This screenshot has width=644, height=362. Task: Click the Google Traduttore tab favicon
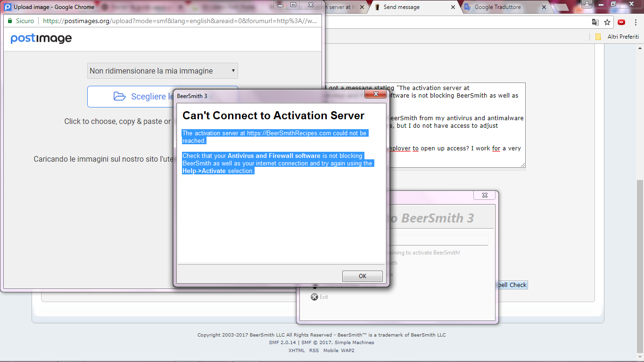pos(467,7)
